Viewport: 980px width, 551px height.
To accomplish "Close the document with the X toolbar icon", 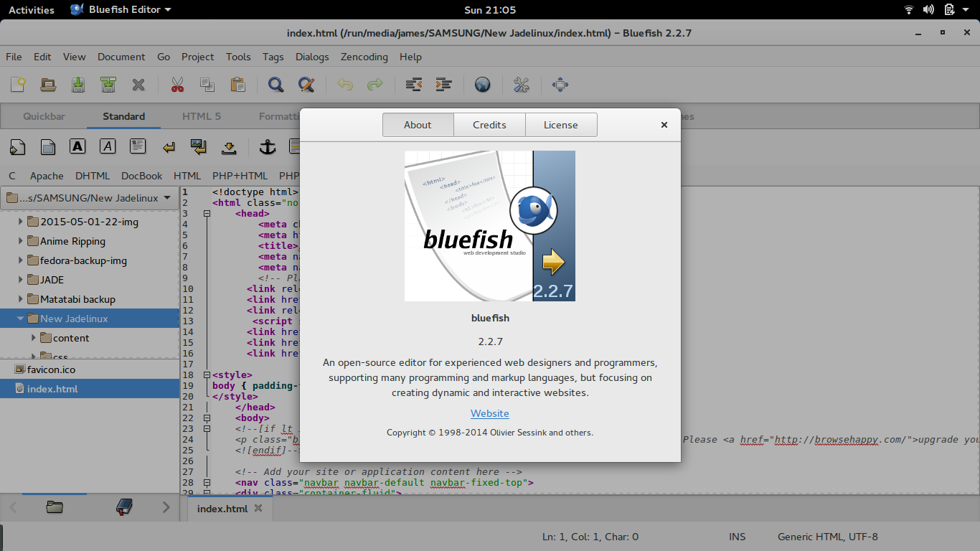I will [x=138, y=85].
